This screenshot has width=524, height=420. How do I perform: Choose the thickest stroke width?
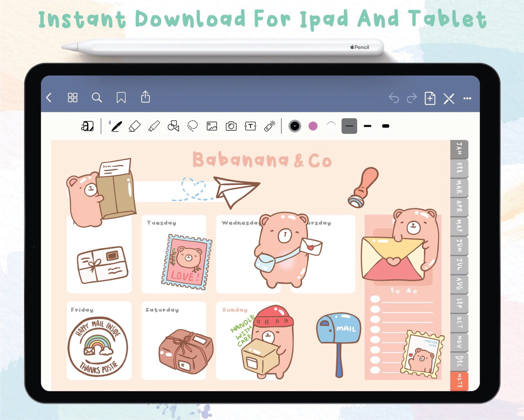point(385,126)
